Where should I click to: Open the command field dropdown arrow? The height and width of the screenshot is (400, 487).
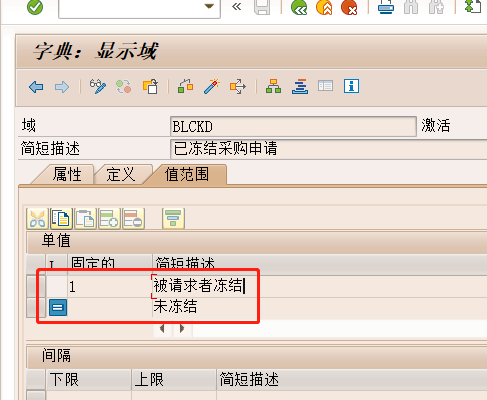[x=209, y=6]
